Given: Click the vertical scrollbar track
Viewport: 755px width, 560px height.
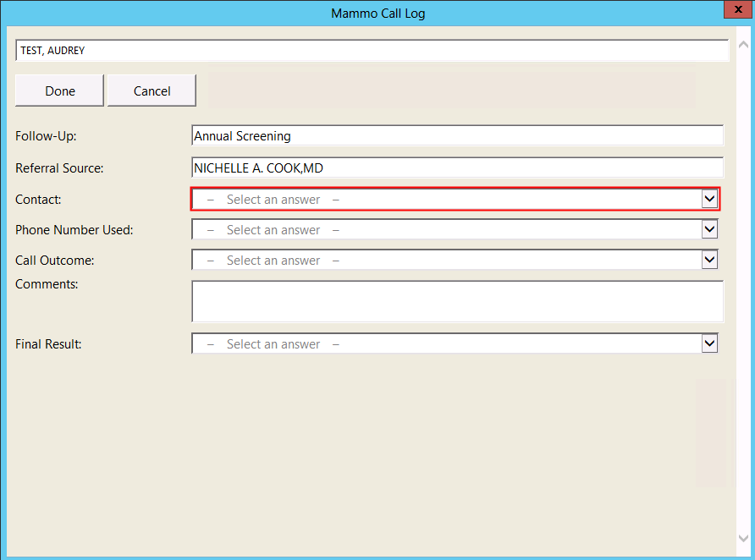Looking at the screenshot, I should click(742, 288).
